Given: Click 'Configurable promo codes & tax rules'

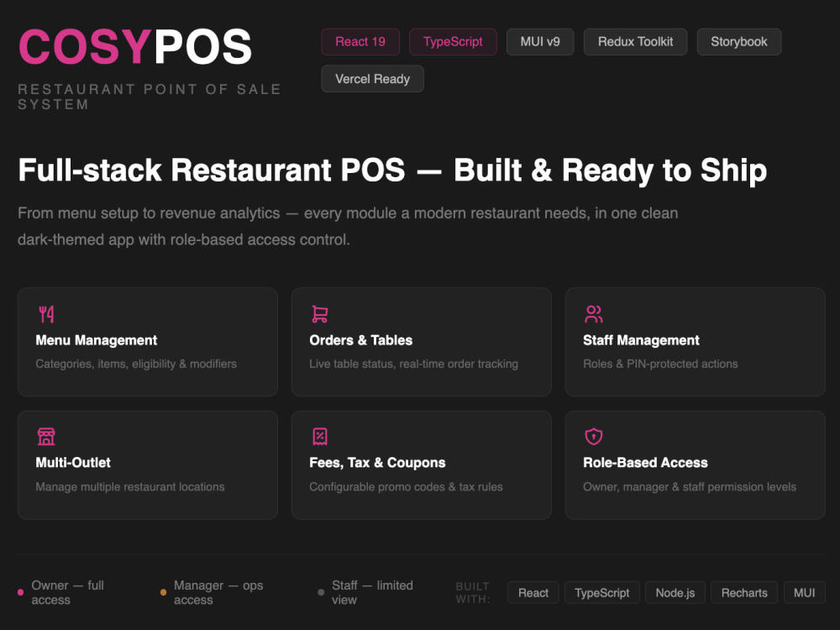Looking at the screenshot, I should (406, 487).
